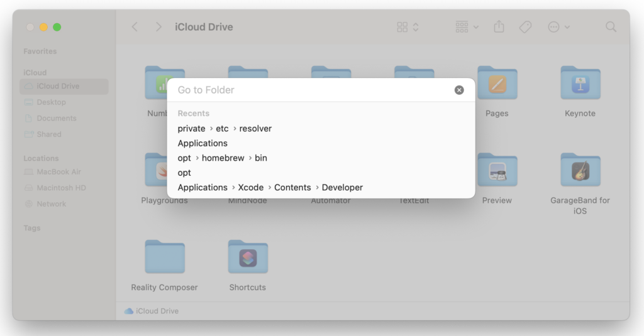Select Network under Locations
The height and width of the screenshot is (336, 644).
[x=64, y=204]
